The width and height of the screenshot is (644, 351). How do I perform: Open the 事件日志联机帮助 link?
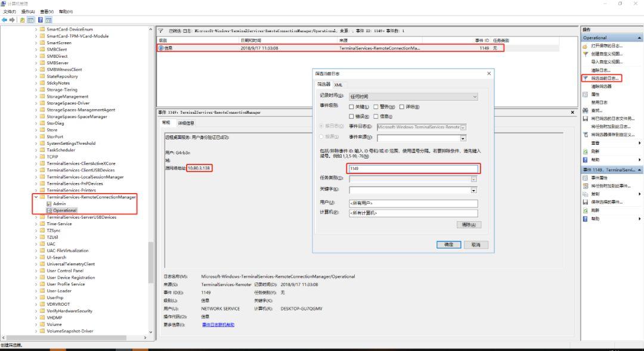218,325
